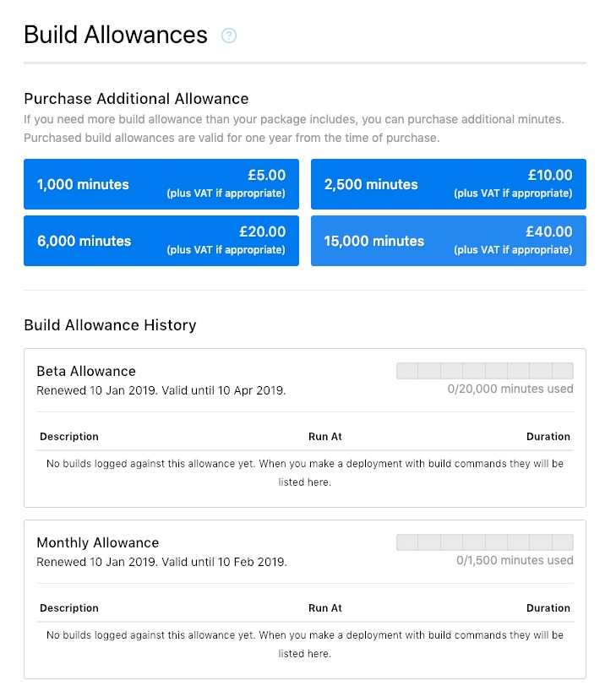This screenshot has height=697, width=616.
Task: Click Run At column header in Monthly Allowance table
Action: click(x=324, y=608)
